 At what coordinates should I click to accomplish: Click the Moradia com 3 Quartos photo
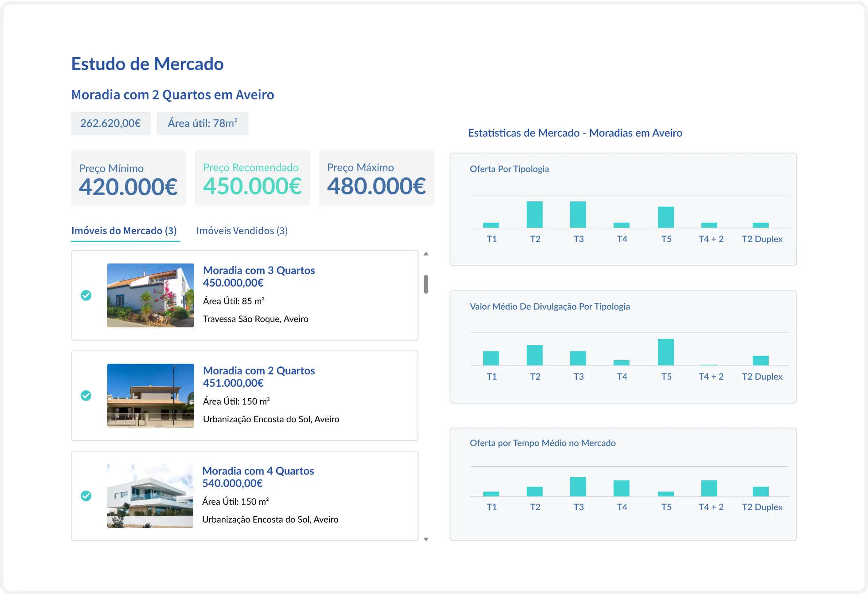150,295
